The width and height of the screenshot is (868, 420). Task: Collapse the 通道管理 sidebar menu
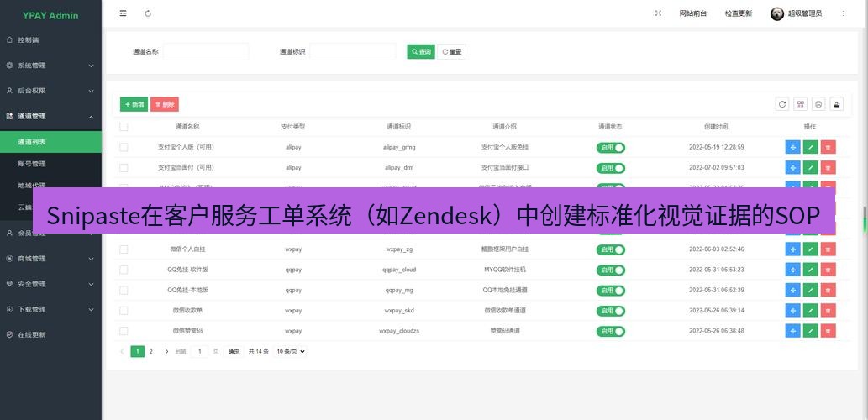click(x=51, y=116)
